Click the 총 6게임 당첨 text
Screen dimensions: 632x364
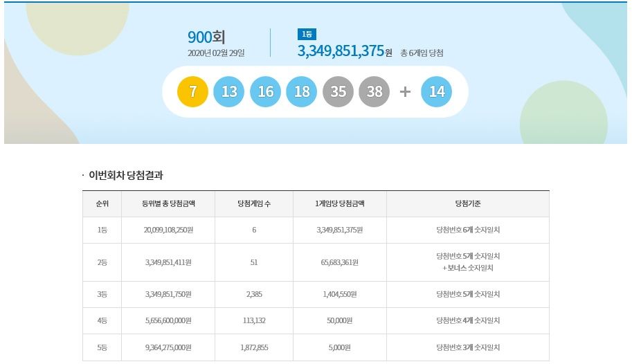click(x=422, y=53)
